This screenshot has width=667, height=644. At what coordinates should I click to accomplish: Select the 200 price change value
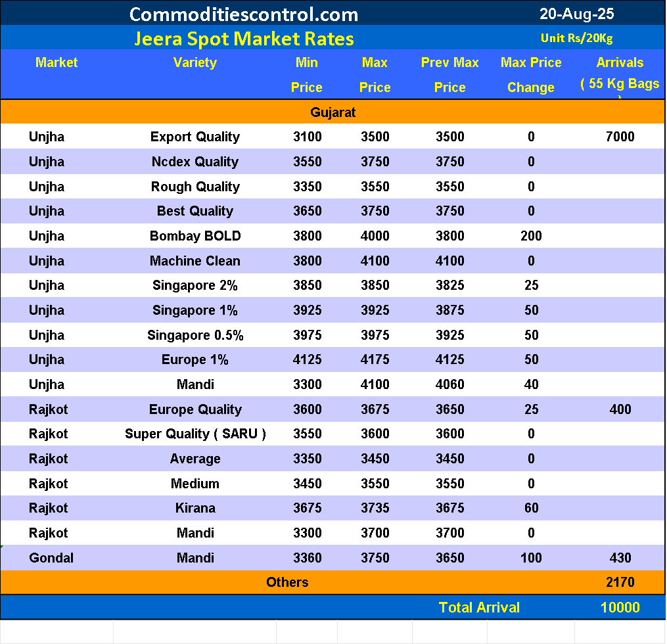click(531, 236)
